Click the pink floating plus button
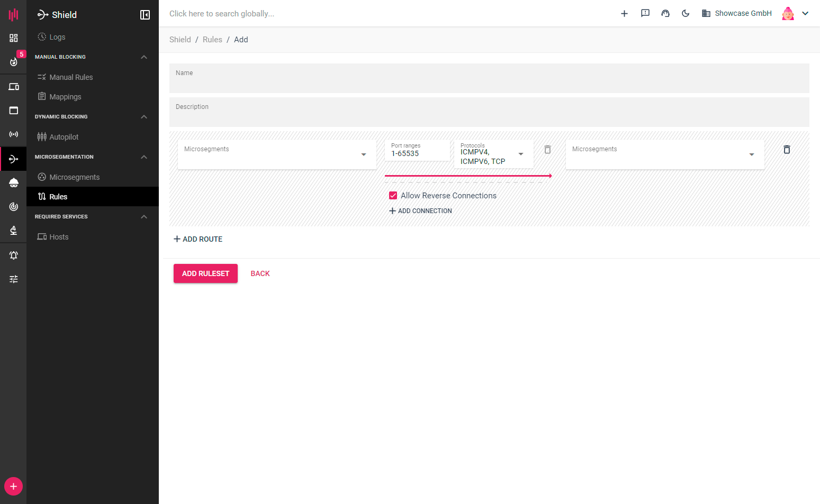 pyautogui.click(x=14, y=486)
